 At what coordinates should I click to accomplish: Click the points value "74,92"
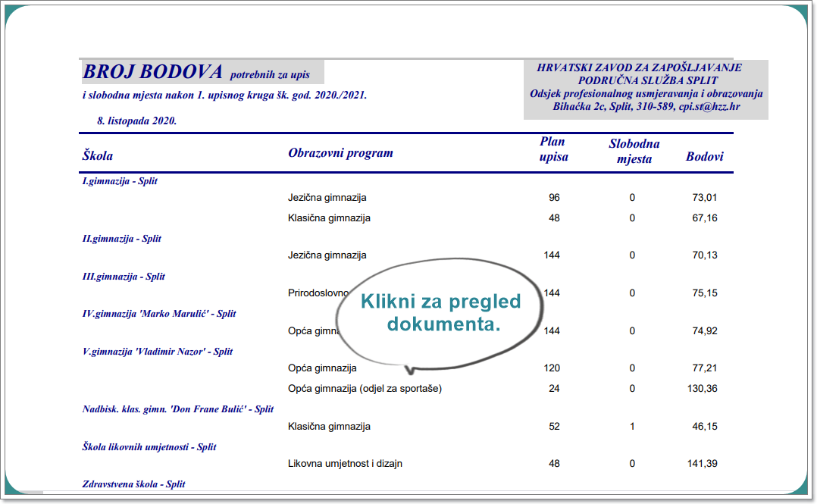pyautogui.click(x=705, y=331)
